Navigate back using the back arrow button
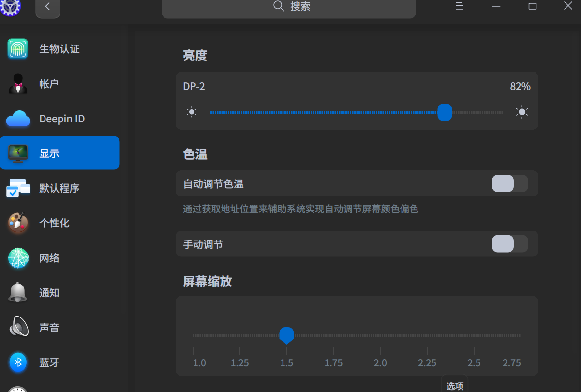 point(47,7)
